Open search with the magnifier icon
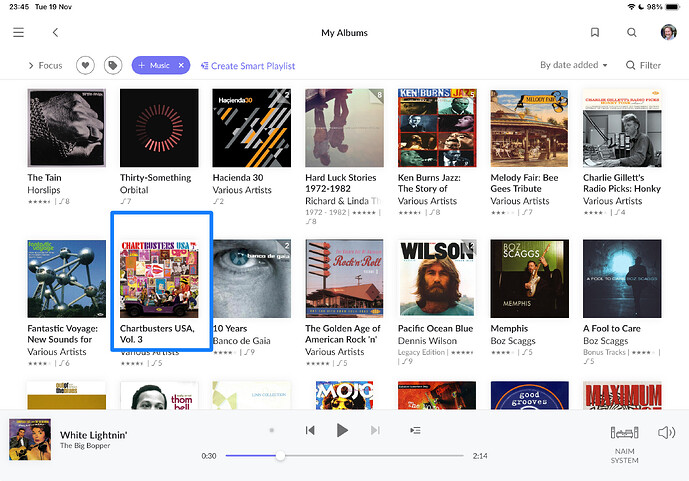The height and width of the screenshot is (481, 689). coord(632,33)
